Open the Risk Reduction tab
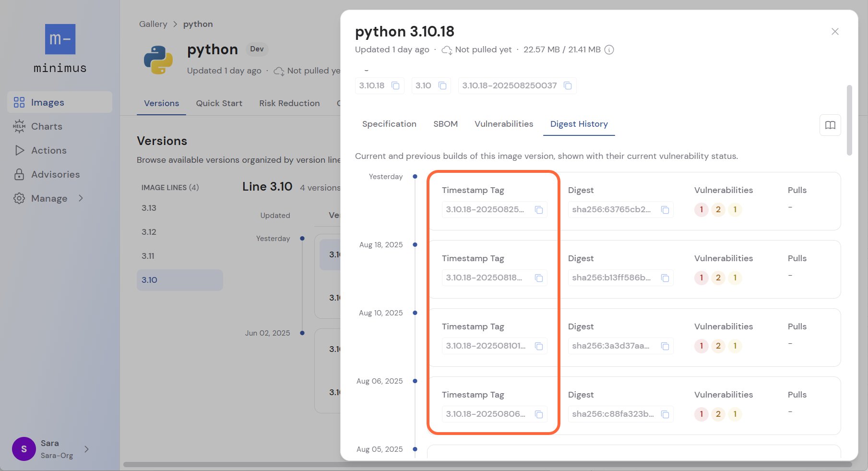Image resolution: width=868 pixels, height=471 pixels. (x=289, y=103)
